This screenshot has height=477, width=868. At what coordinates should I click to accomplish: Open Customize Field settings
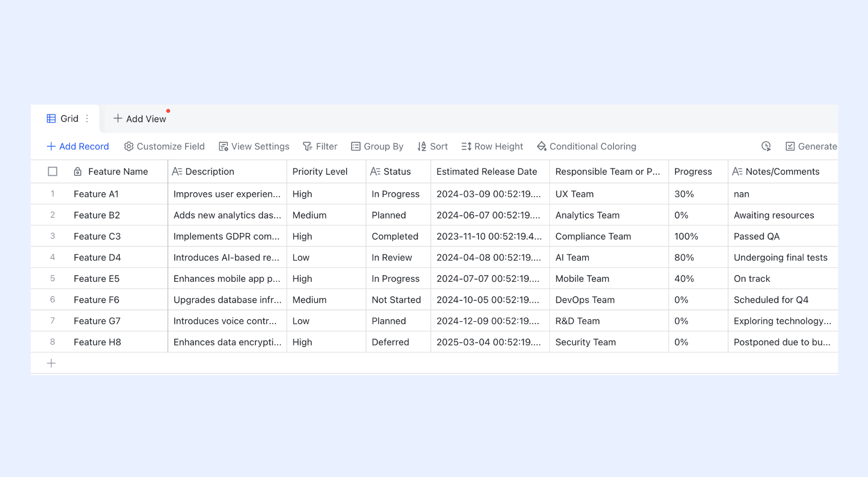coord(164,146)
